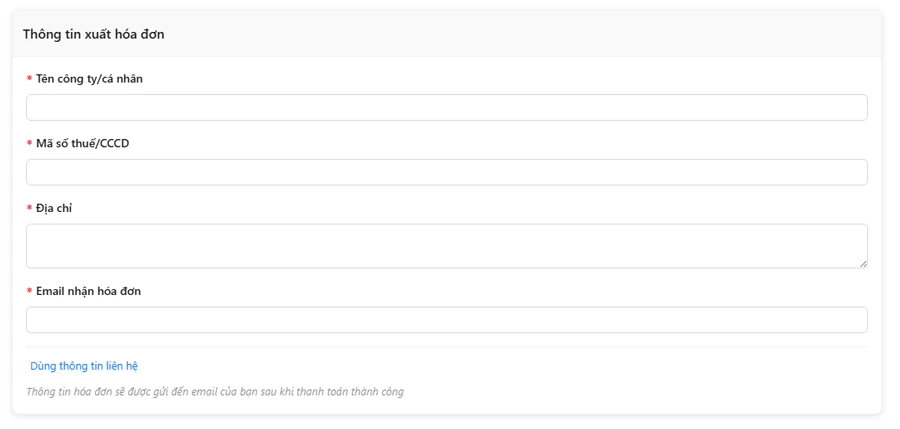
Task: Click the red asterisk beside Mã số thuế/CCCD
Action: [29, 144]
